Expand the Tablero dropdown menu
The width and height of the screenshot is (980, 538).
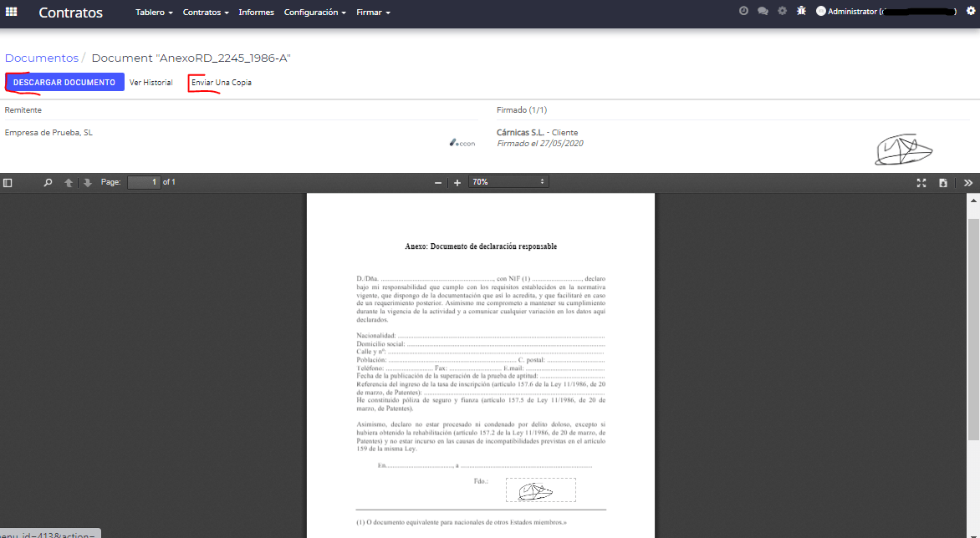click(x=154, y=12)
